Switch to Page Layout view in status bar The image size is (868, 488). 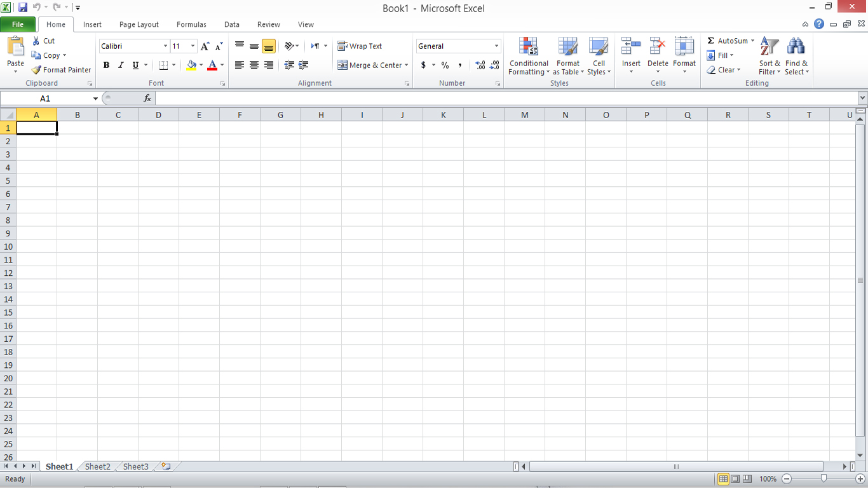(x=735, y=478)
